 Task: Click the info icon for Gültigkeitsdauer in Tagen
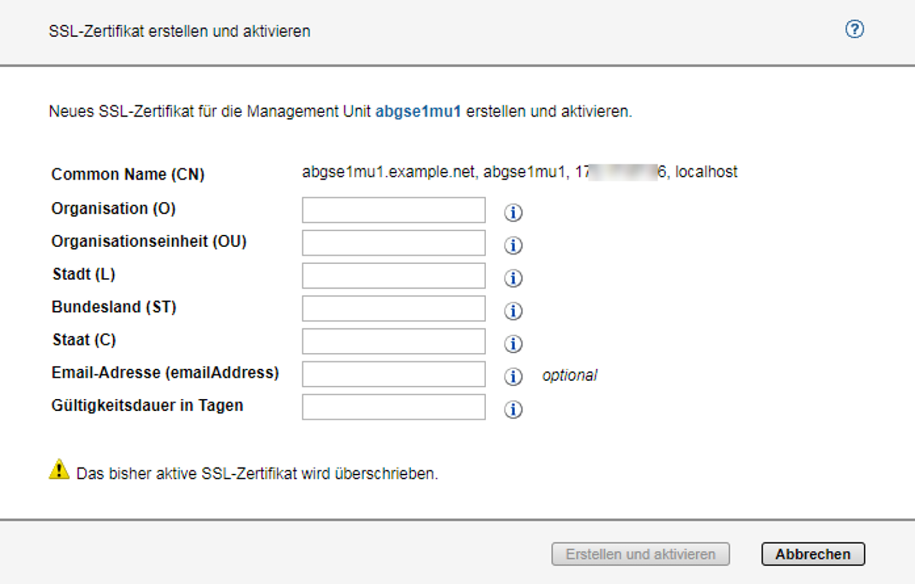coord(512,409)
